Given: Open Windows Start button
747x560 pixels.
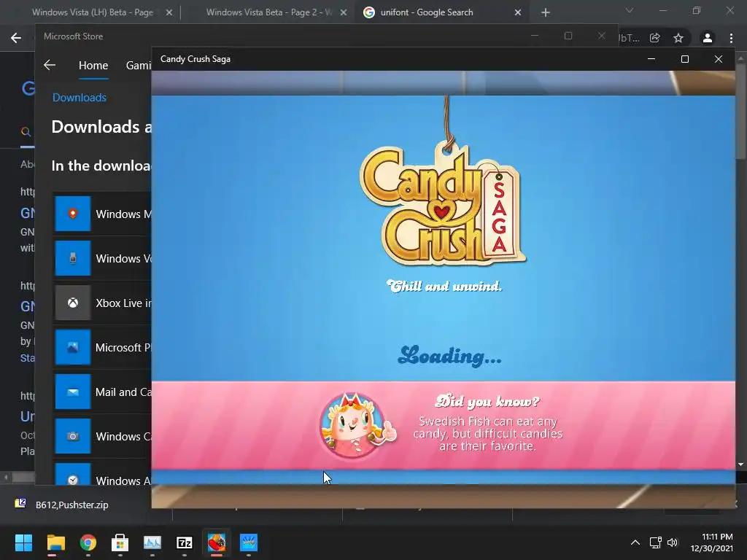Looking at the screenshot, I should 23,542.
